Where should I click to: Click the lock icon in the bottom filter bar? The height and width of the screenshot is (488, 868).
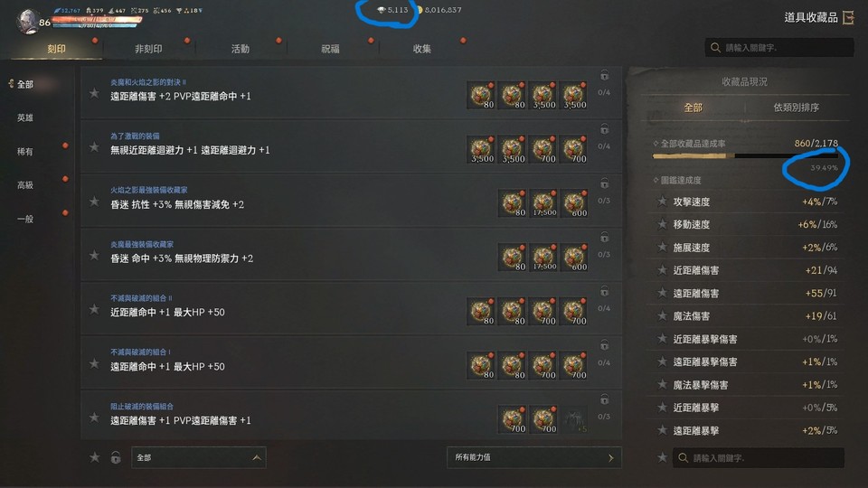(x=116, y=457)
